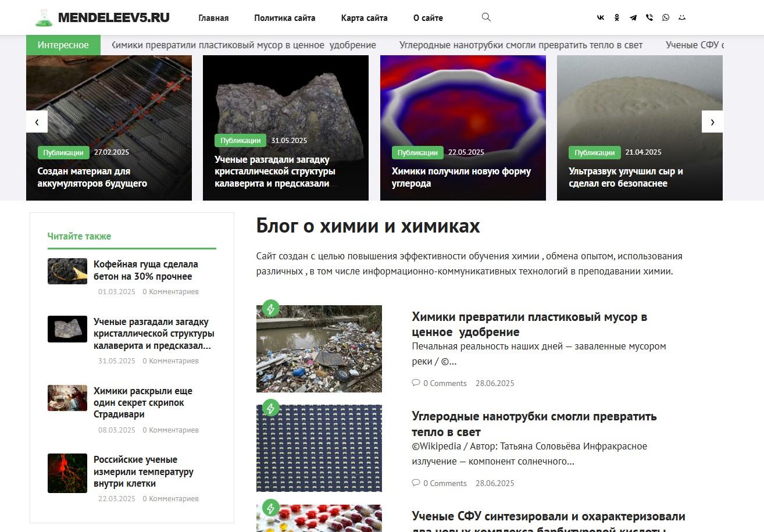Click lightning badge on plastic waste photo
764x532 pixels.
click(x=270, y=308)
